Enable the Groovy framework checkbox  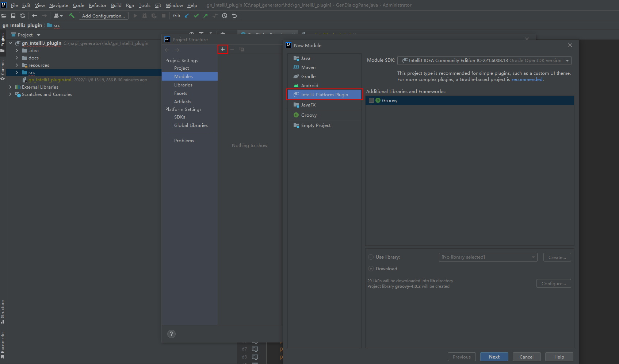click(x=371, y=101)
